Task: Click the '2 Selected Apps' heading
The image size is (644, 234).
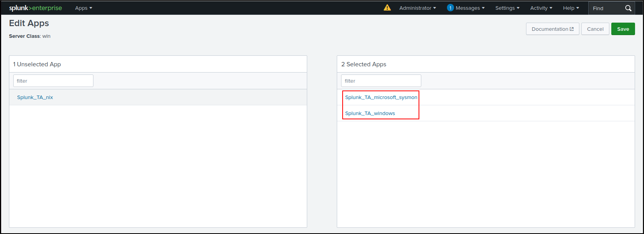Action: (364, 64)
